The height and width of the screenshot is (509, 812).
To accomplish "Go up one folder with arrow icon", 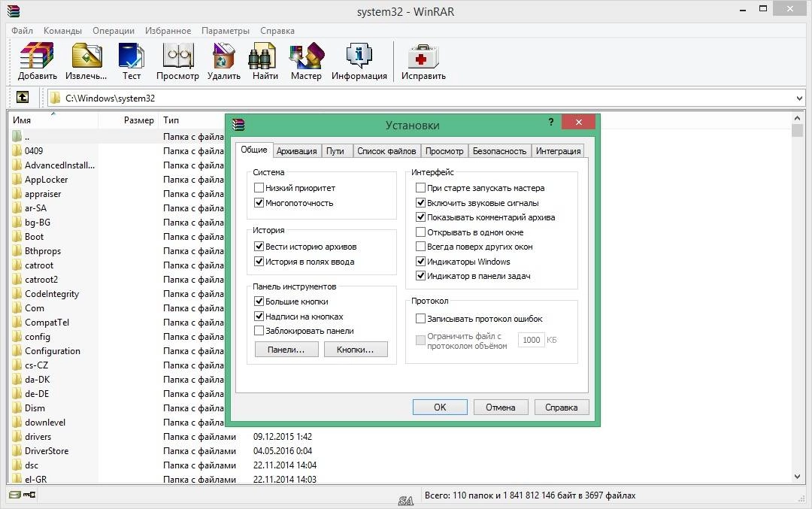I will pos(23,97).
